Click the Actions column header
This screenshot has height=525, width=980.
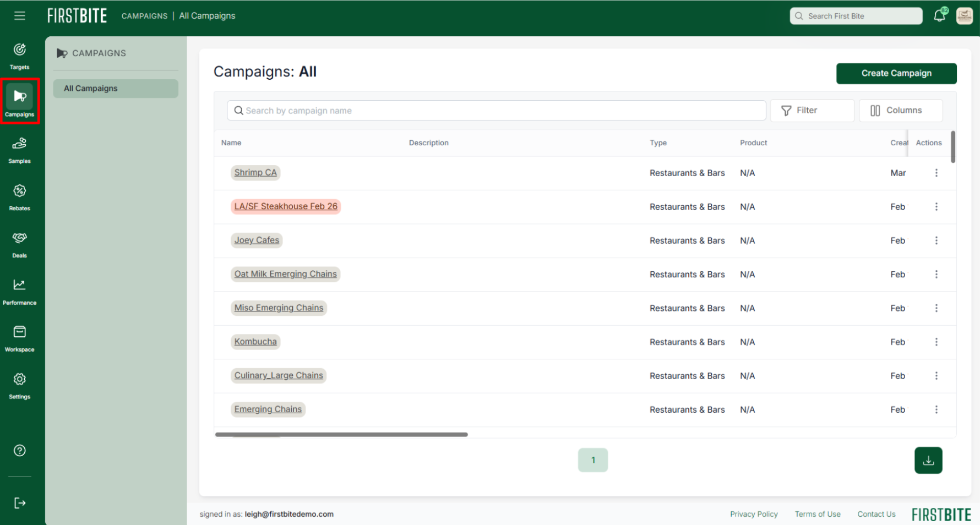point(929,143)
